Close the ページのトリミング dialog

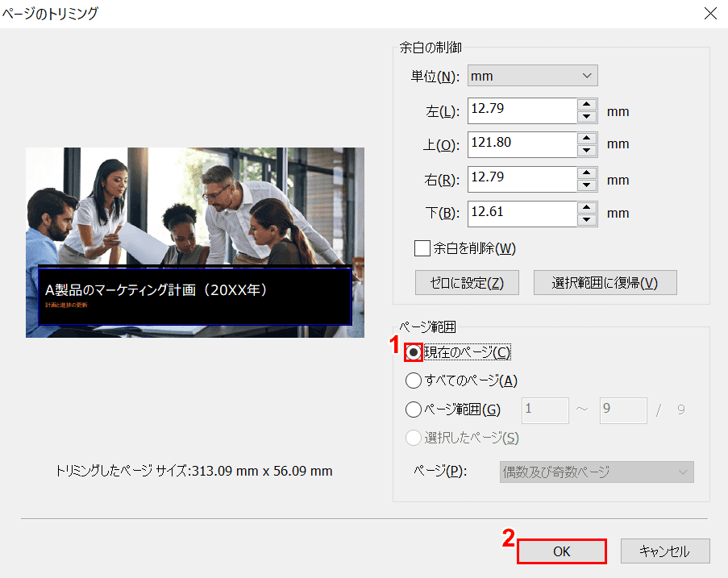click(710, 14)
